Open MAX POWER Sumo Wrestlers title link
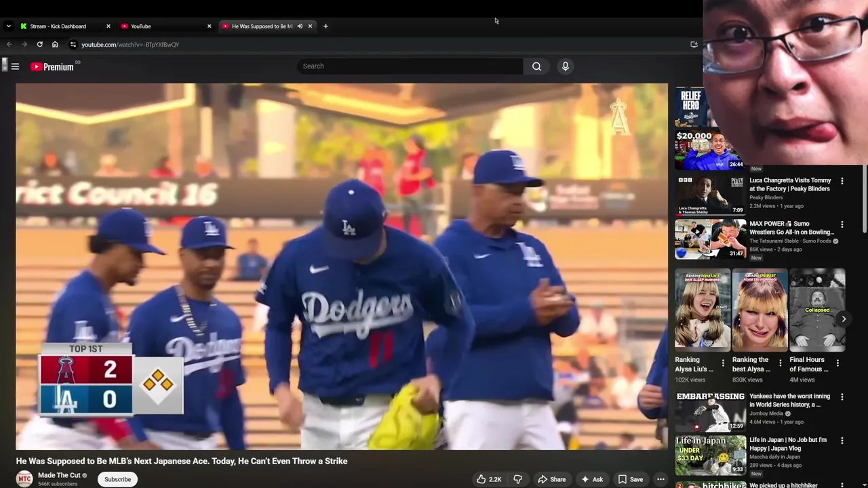Image resolution: width=868 pixels, height=488 pixels. (x=791, y=228)
